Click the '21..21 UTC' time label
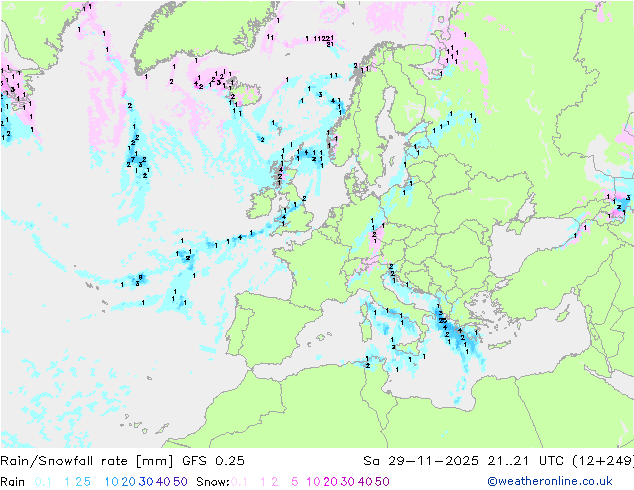 pyautogui.click(x=526, y=461)
